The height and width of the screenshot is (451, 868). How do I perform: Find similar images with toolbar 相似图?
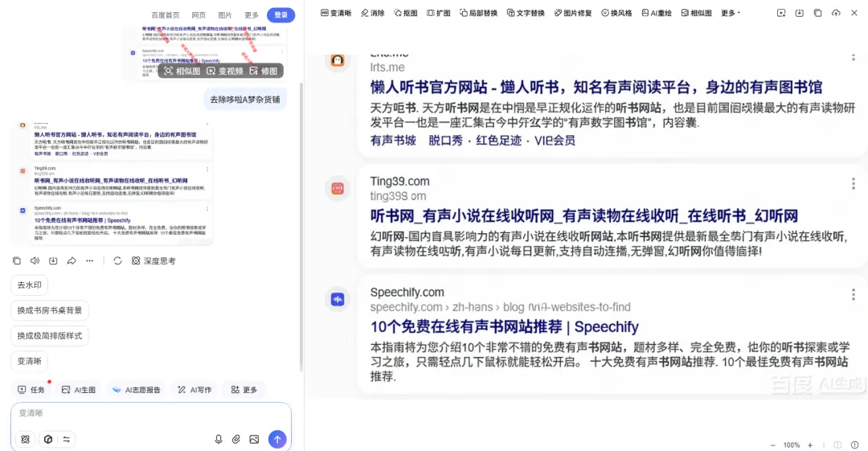[696, 14]
